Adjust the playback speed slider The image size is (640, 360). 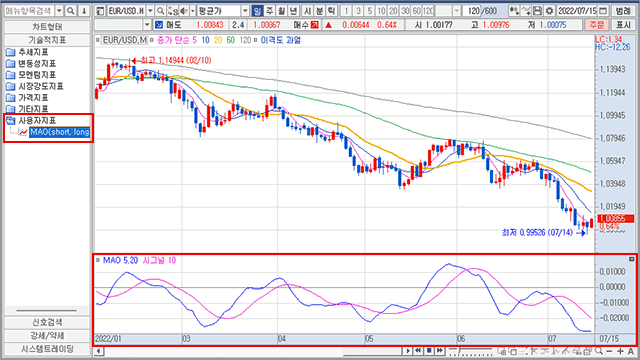pyautogui.click(x=471, y=351)
